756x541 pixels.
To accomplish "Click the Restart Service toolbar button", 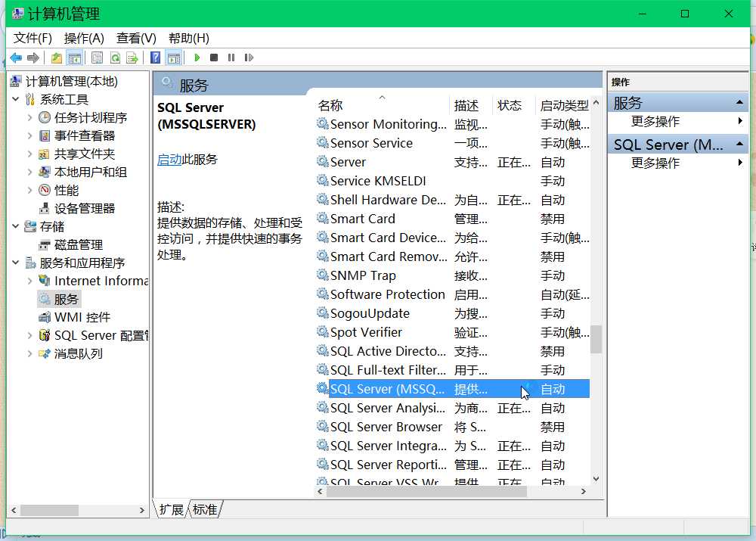I will 249,58.
